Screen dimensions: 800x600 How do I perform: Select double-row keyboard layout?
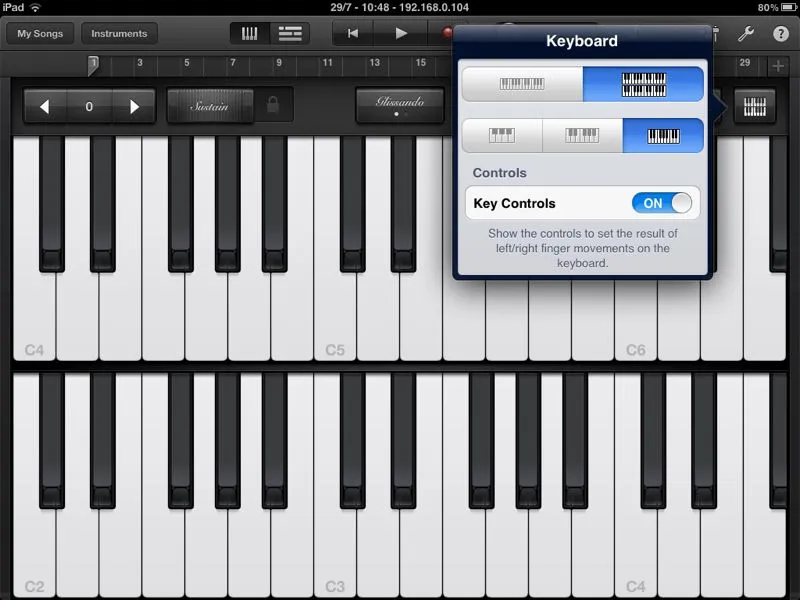coord(643,85)
